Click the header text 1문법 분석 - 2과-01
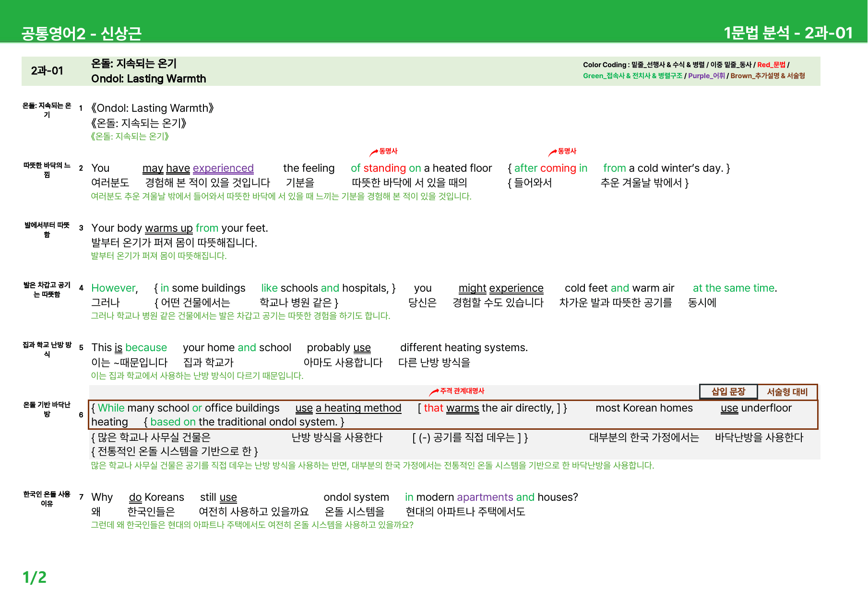The width and height of the screenshot is (868, 613). [788, 33]
